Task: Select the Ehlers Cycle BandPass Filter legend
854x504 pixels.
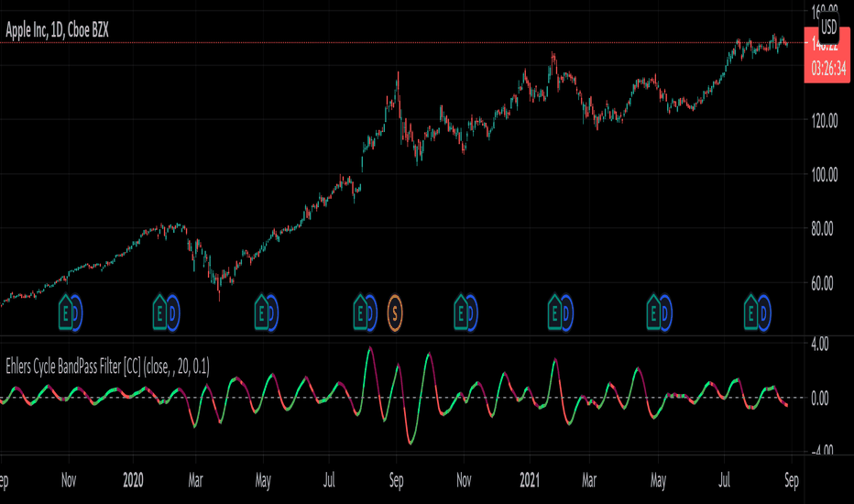Action: [x=107, y=367]
